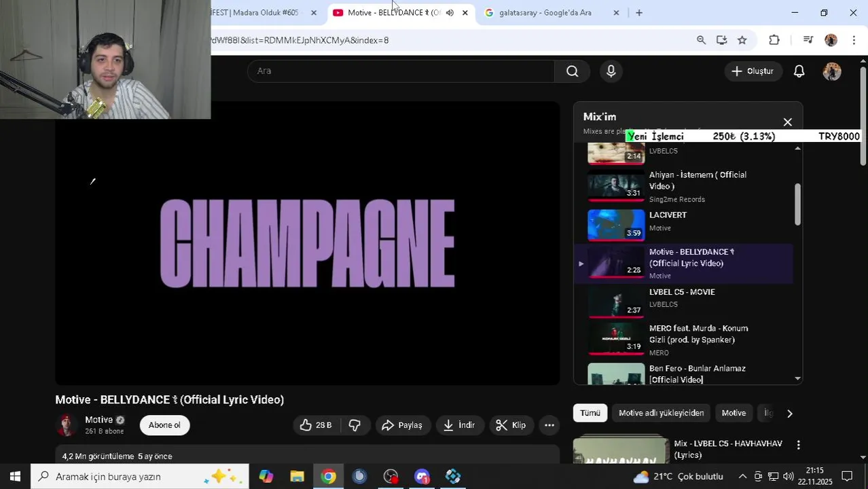Play LACİVERT by Motive in playlist
Viewport: 868px width, 489px height.
click(x=683, y=225)
